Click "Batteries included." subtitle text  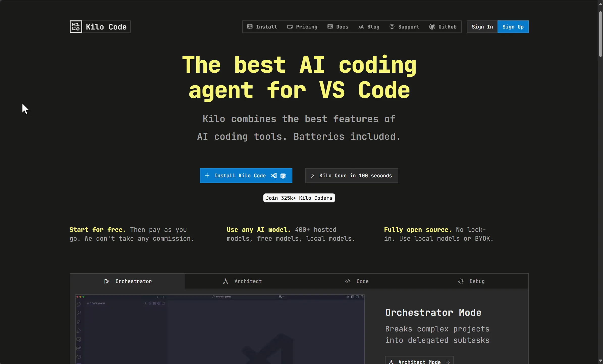pyautogui.click(x=347, y=137)
